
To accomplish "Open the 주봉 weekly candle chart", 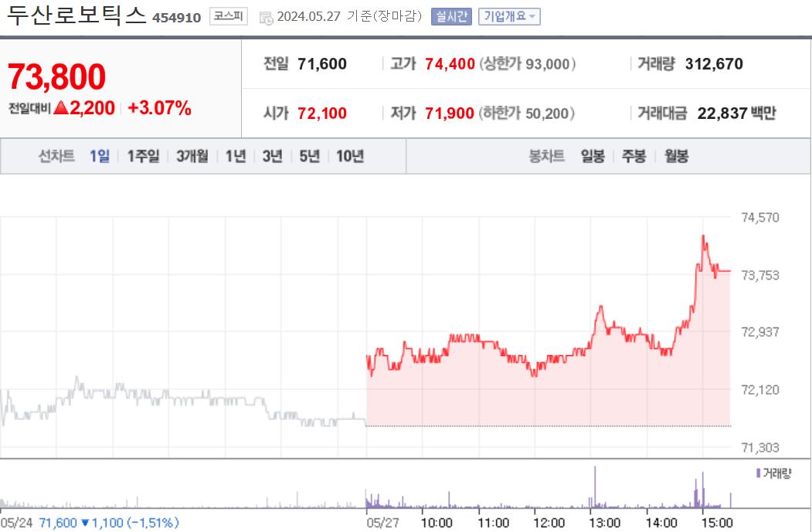I will 634,156.
